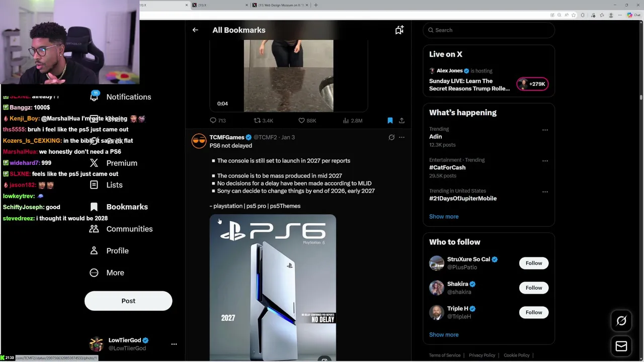
Task: Open the PS6 image in the post
Action: [273, 288]
